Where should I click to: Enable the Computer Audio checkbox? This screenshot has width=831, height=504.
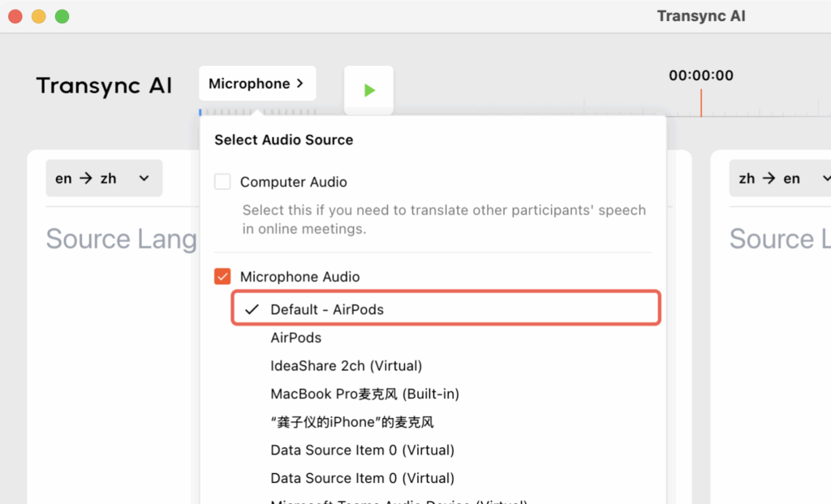[x=222, y=182]
